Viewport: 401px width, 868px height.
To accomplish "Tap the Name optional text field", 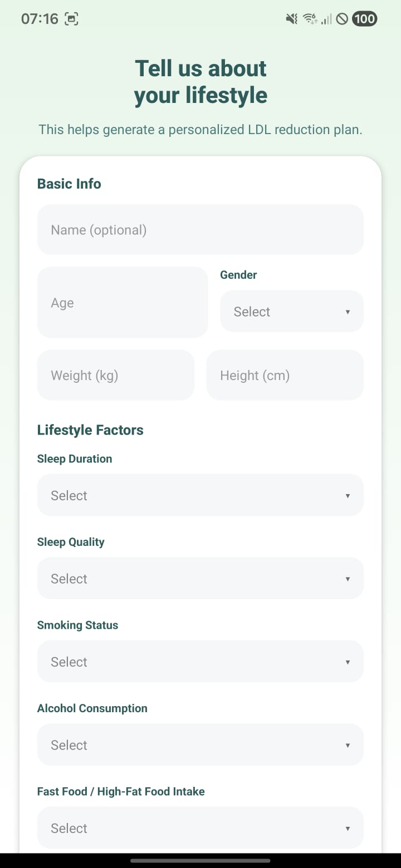I will [200, 229].
